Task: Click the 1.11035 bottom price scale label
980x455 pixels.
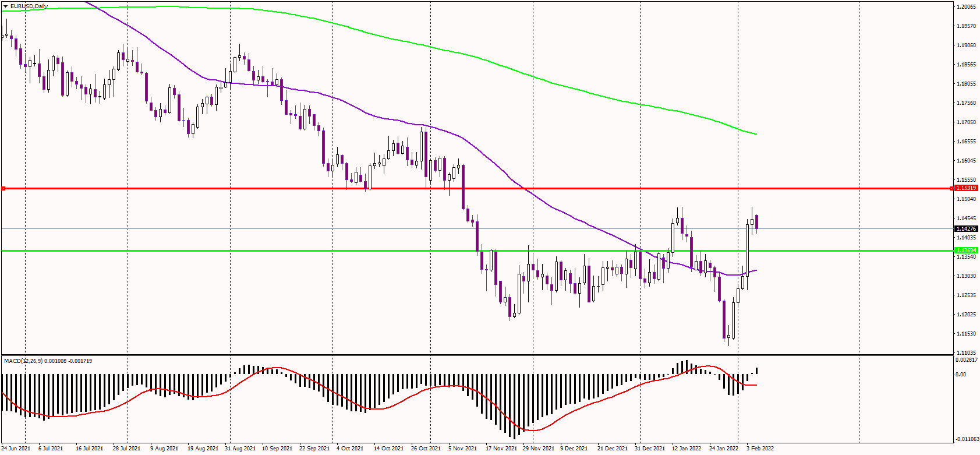Action: [967, 353]
